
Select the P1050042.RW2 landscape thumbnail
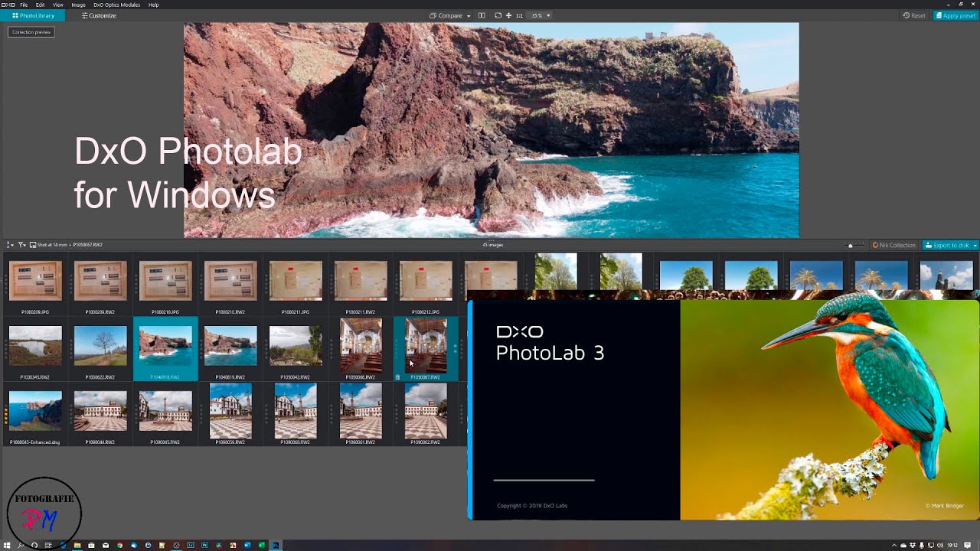296,346
